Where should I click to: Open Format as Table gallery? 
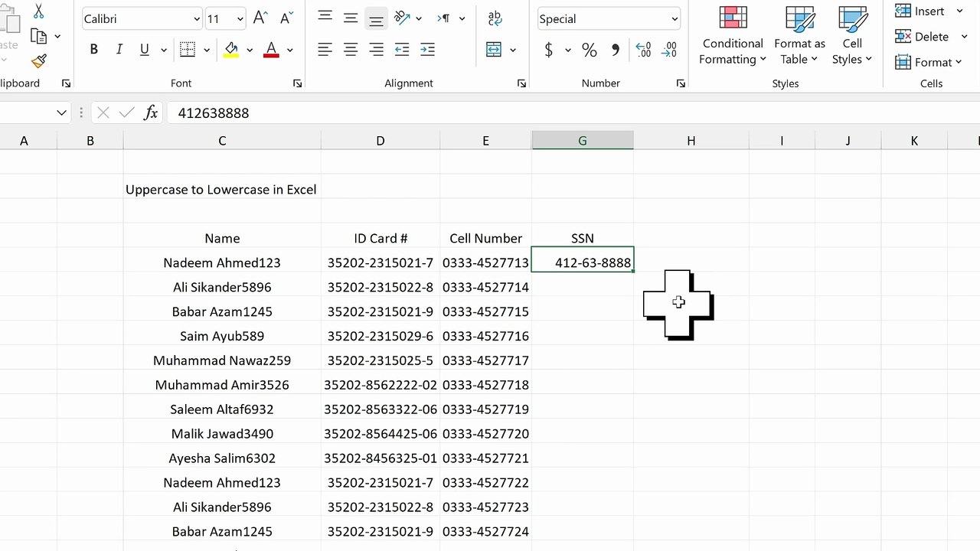pyautogui.click(x=800, y=36)
